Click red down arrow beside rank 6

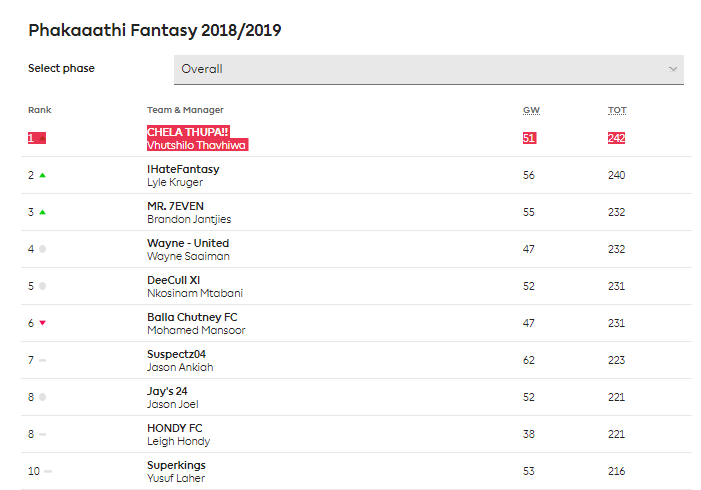point(43,323)
